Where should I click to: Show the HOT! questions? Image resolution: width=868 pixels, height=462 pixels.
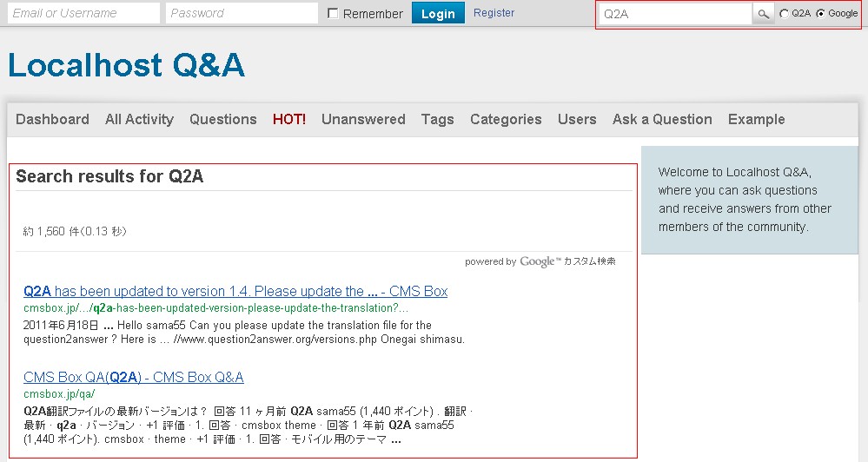(289, 120)
